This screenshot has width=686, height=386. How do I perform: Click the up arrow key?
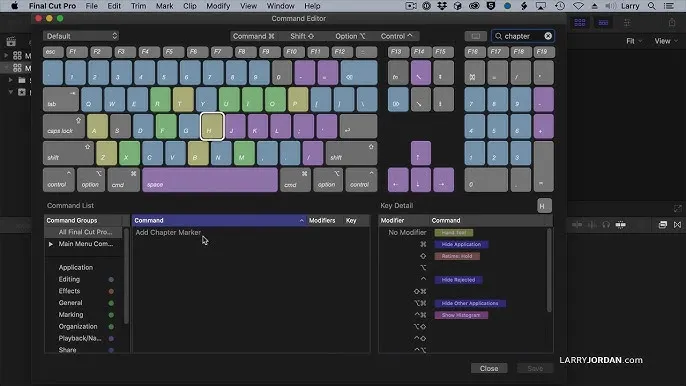pos(420,153)
